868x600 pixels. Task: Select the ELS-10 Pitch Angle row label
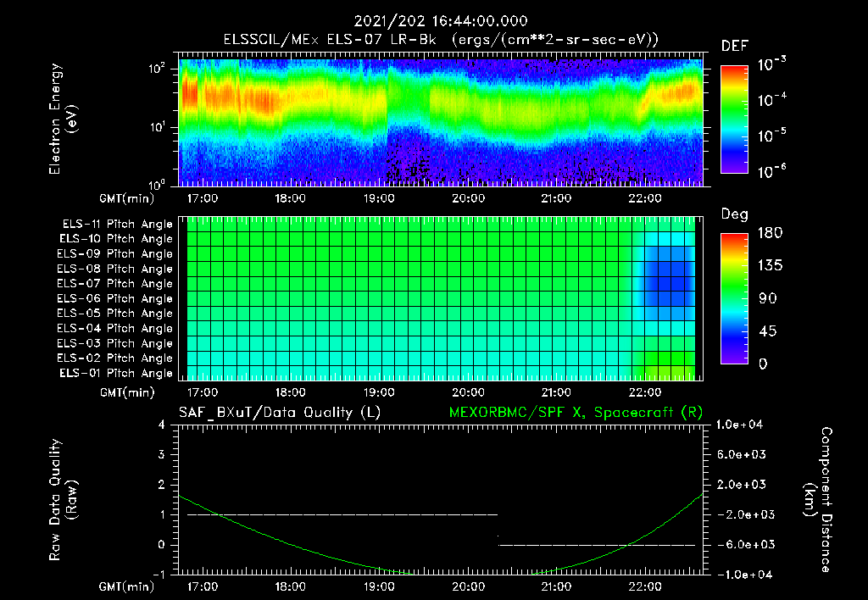pos(116,239)
